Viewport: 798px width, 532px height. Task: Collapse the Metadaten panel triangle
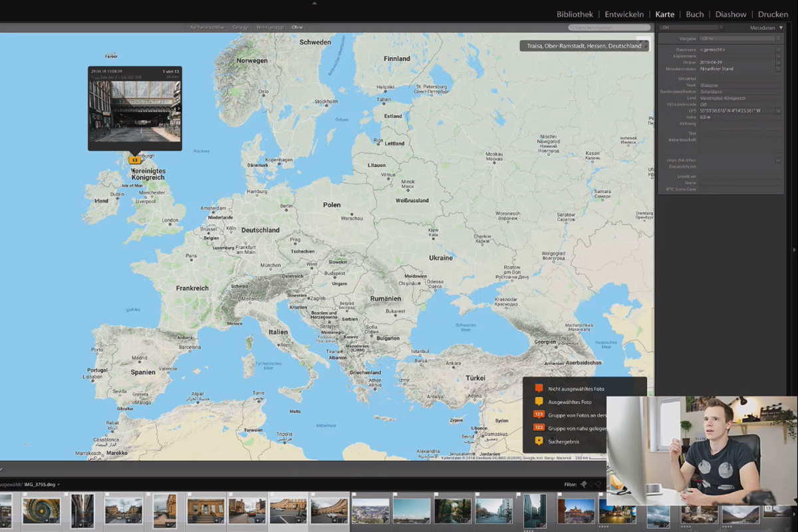[x=781, y=28]
